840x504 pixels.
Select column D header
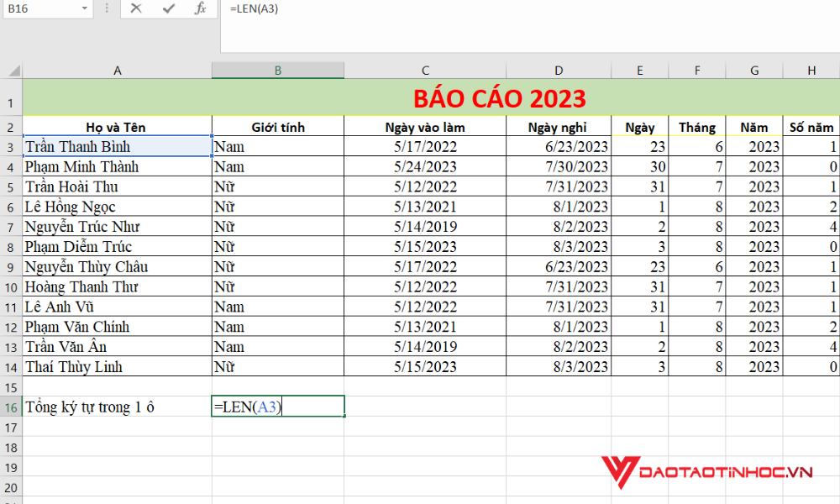coord(559,71)
